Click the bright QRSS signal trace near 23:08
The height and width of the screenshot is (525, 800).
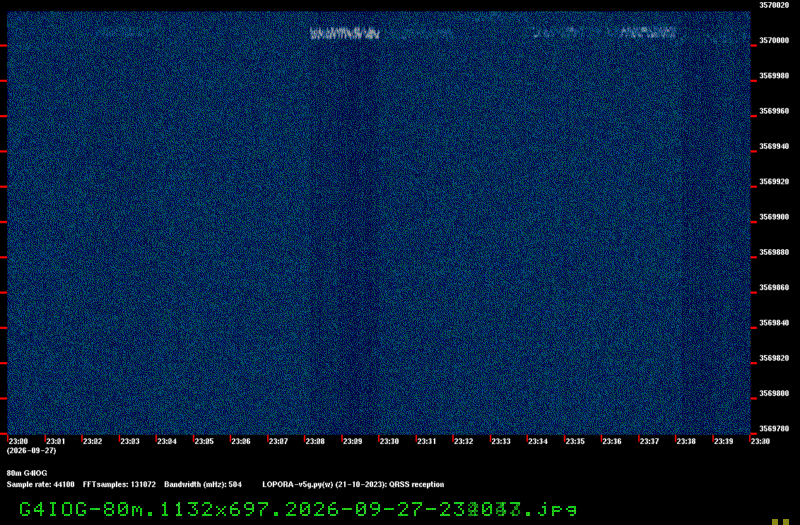point(345,34)
